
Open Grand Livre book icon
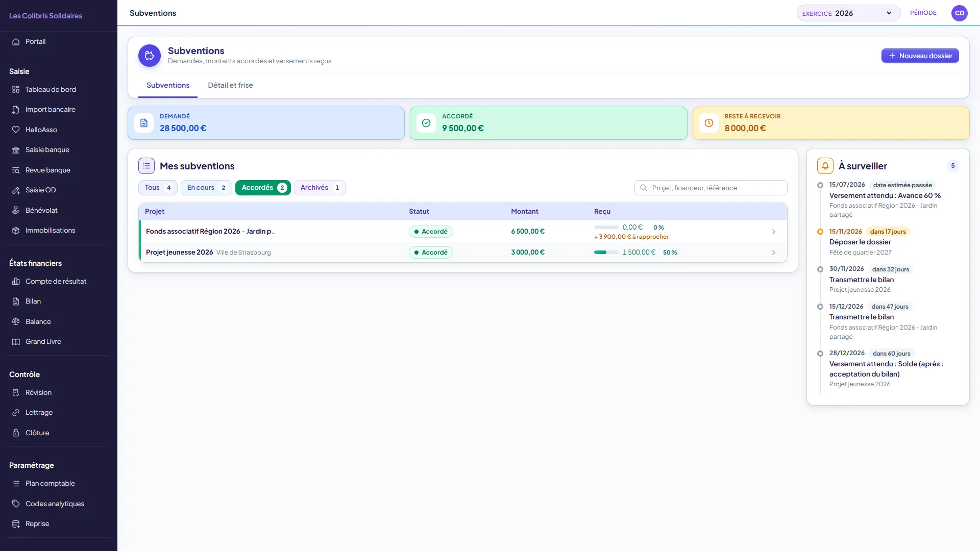coord(16,342)
